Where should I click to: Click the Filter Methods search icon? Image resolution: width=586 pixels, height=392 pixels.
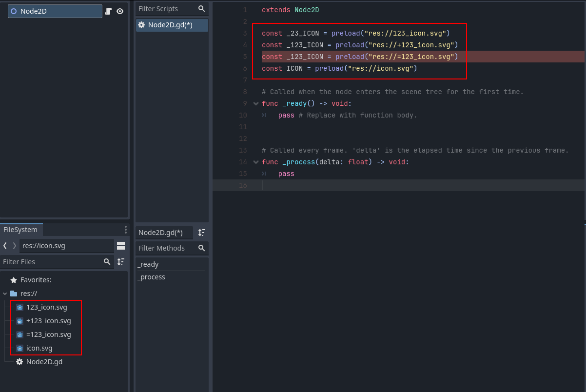coord(202,248)
